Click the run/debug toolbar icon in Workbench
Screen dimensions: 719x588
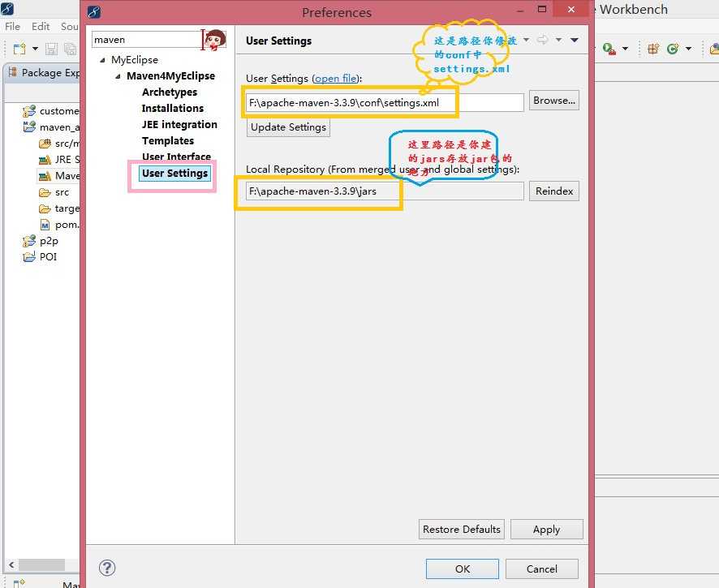point(609,49)
